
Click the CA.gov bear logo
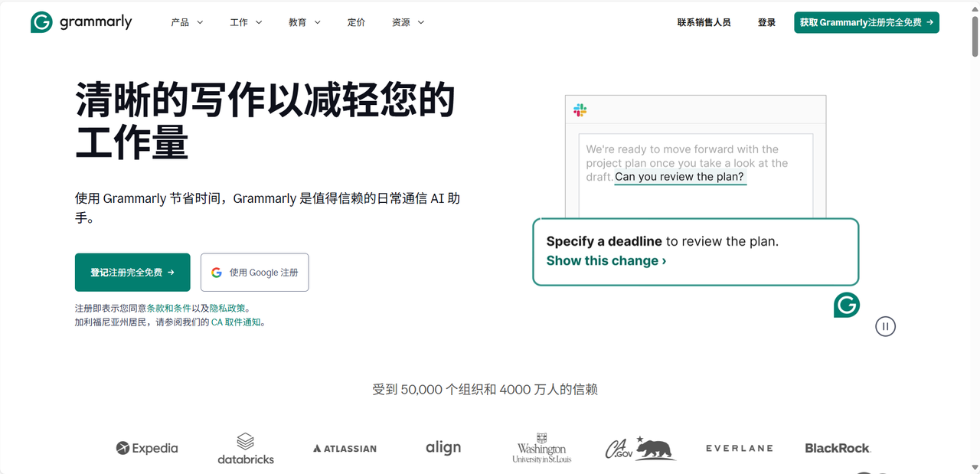[x=641, y=448]
